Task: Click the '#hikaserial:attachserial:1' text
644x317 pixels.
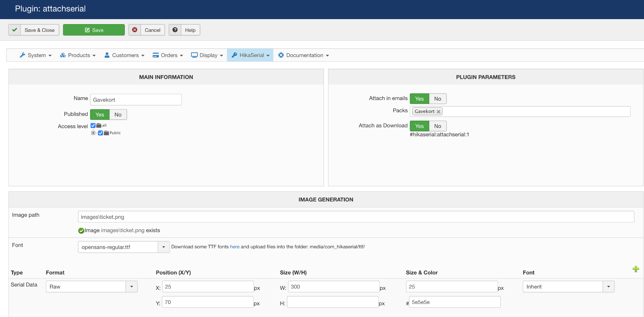Action: pyautogui.click(x=439, y=135)
